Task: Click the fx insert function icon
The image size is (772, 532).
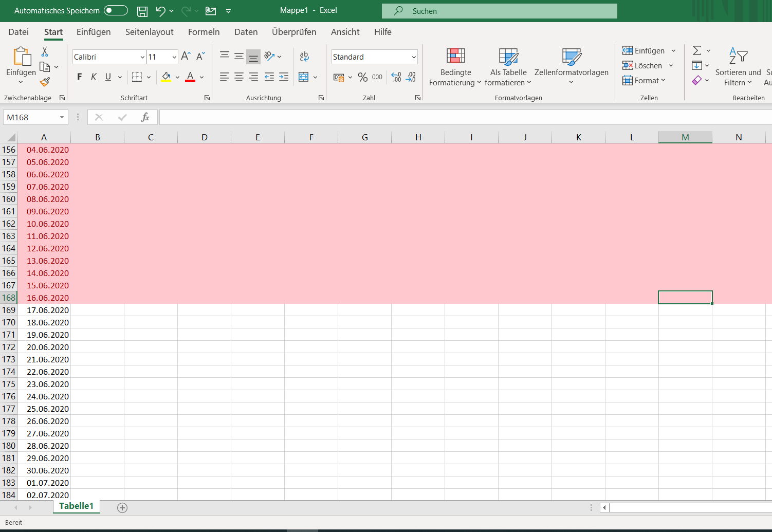Action: 145,117
